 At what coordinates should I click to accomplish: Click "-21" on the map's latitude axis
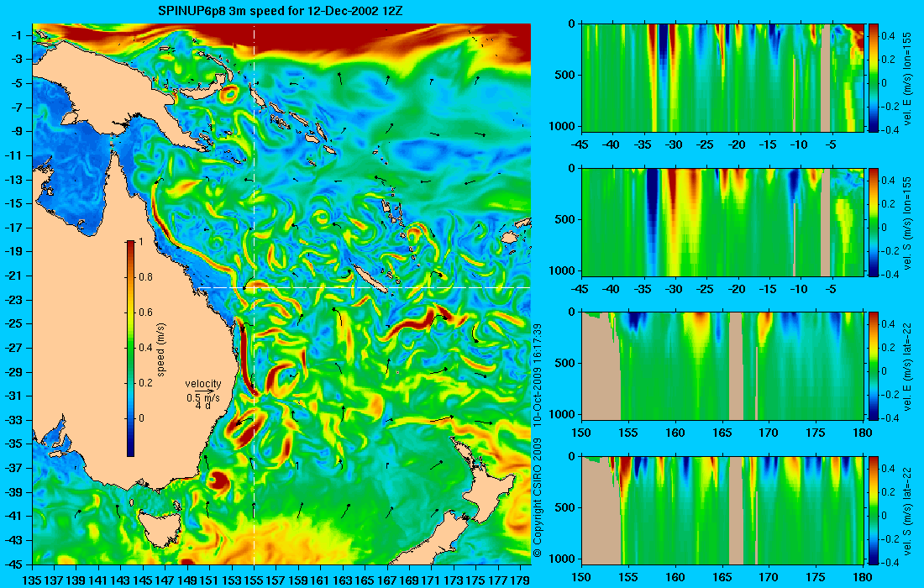[x=13, y=276]
